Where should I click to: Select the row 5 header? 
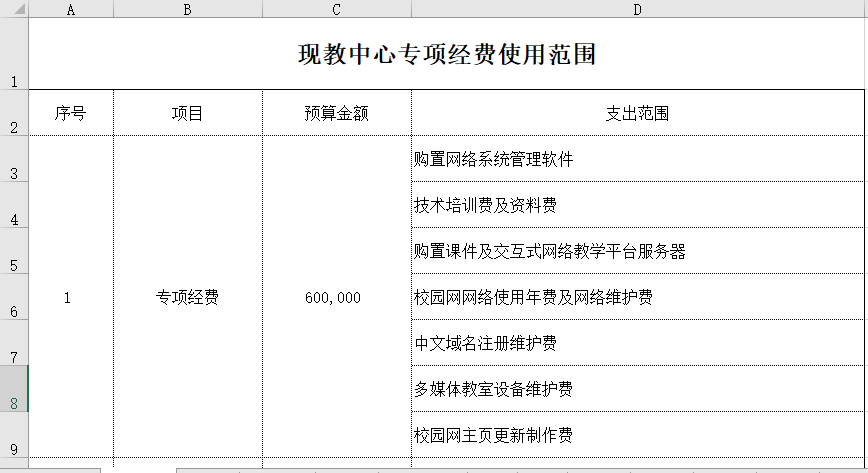coord(14,251)
